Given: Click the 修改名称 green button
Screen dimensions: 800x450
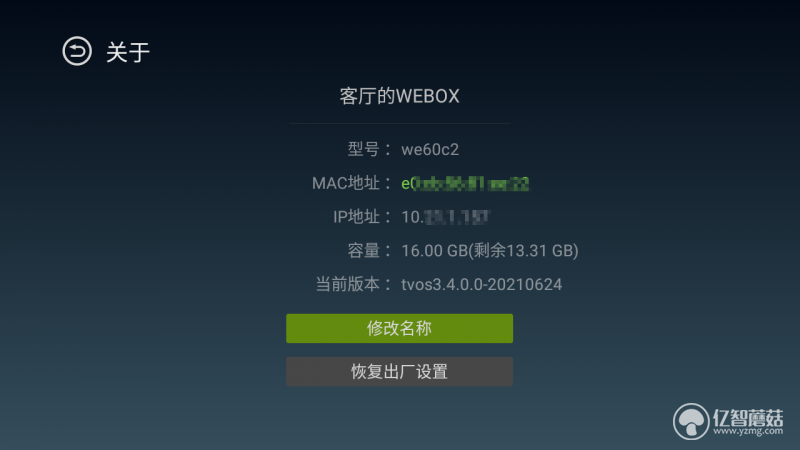Looking at the screenshot, I should (x=399, y=328).
